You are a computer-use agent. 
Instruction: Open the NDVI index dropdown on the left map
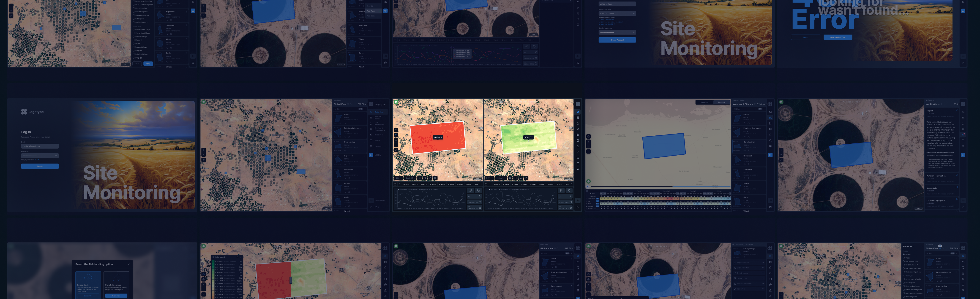[x=399, y=178]
